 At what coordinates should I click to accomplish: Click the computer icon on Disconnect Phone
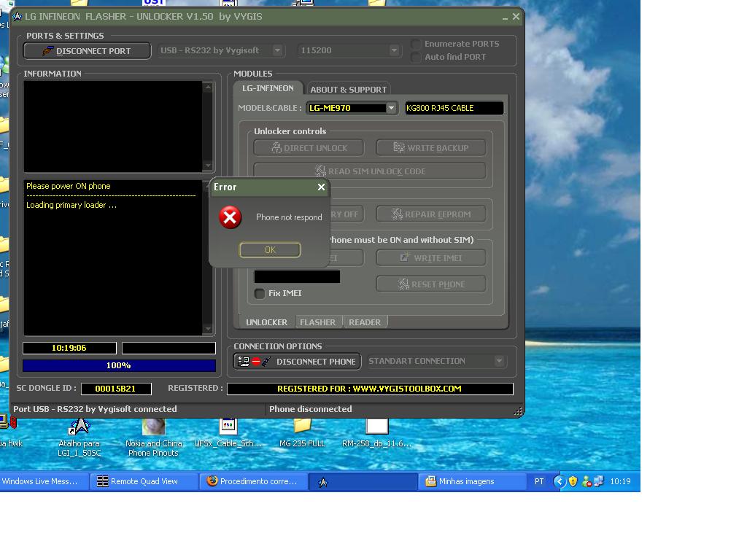(x=244, y=362)
